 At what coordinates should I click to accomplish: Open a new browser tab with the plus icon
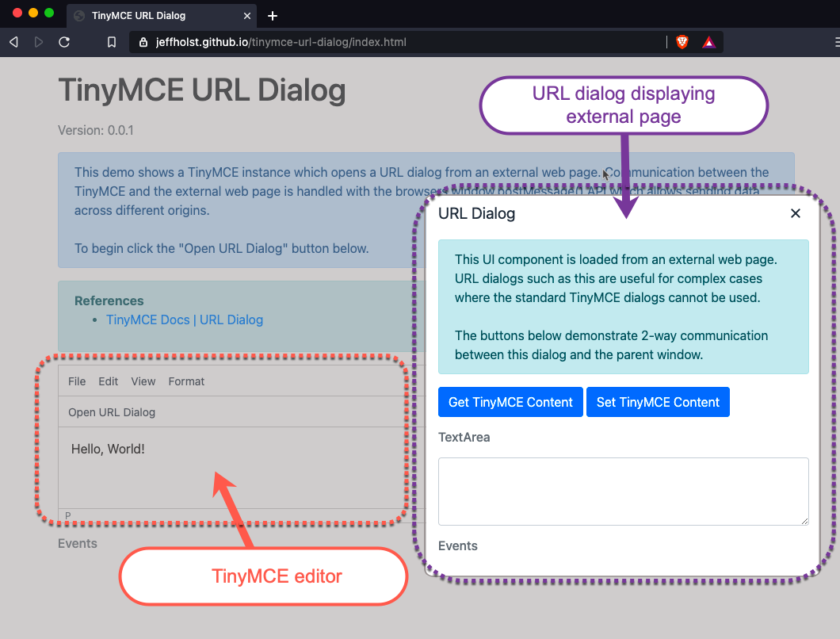(x=273, y=15)
